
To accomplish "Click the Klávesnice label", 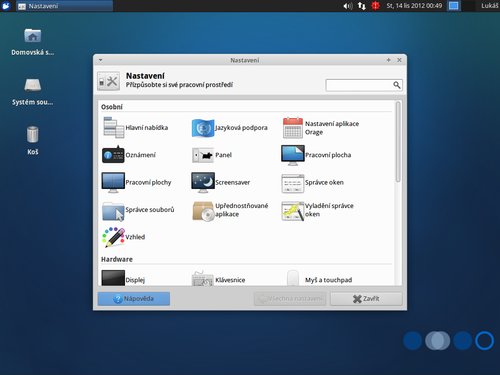I will tap(230, 280).
